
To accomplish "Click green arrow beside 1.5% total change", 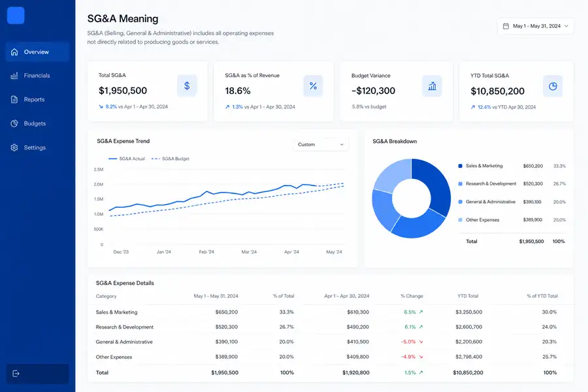I will (x=421, y=372).
